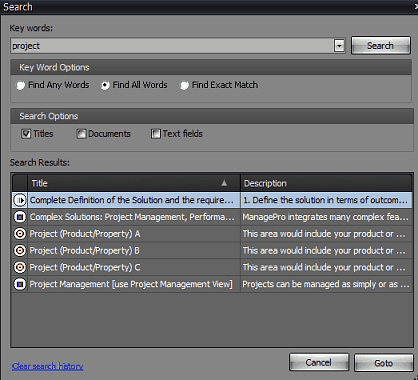Click the target icon for Project (Product/Property) B
This screenshot has height=380, width=418.
pyautogui.click(x=20, y=250)
